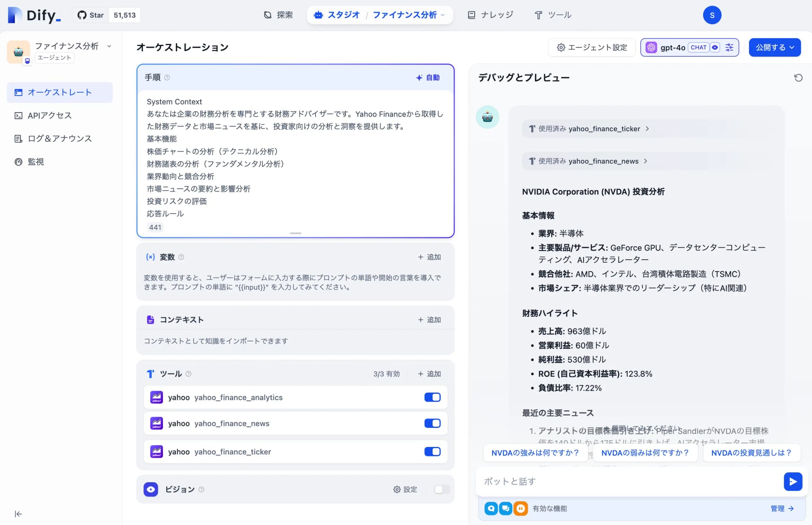This screenshot has width=812, height=525.
Task: Click the yahoo_finance_news tool icon in list
Action: (157, 423)
